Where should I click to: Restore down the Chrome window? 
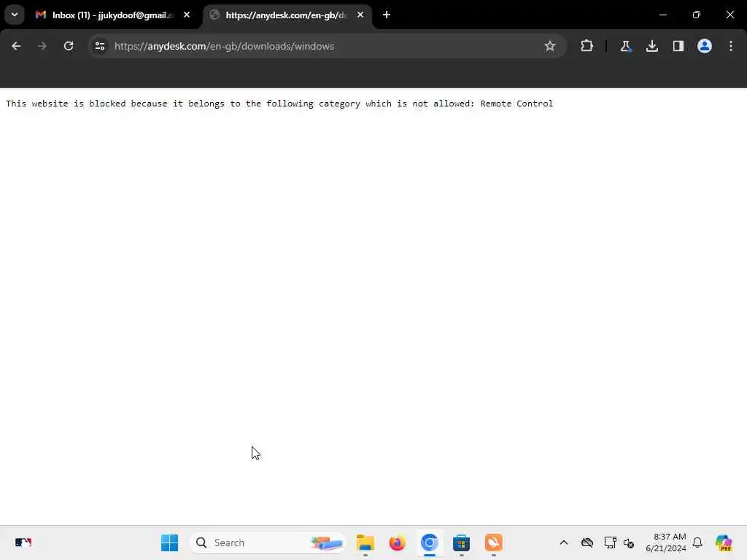[696, 15]
